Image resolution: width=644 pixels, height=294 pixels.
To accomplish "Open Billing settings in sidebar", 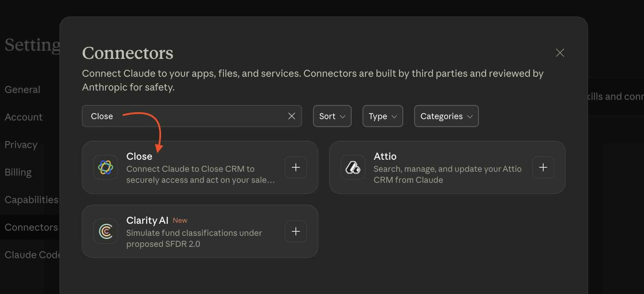I will click(18, 172).
